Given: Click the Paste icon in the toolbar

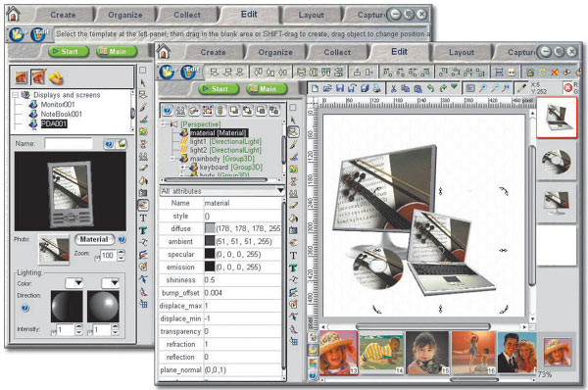Looking at the screenshot, I should pyautogui.click(x=417, y=88).
